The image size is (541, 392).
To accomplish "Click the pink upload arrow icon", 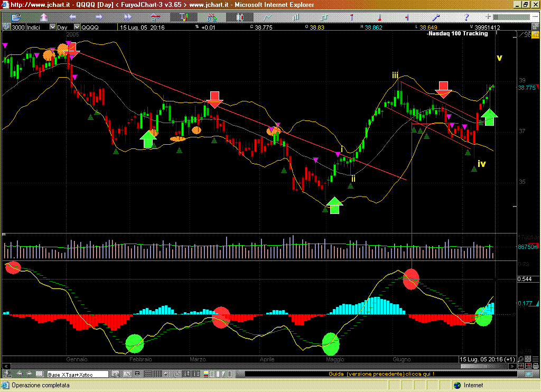I will (x=44, y=17).
